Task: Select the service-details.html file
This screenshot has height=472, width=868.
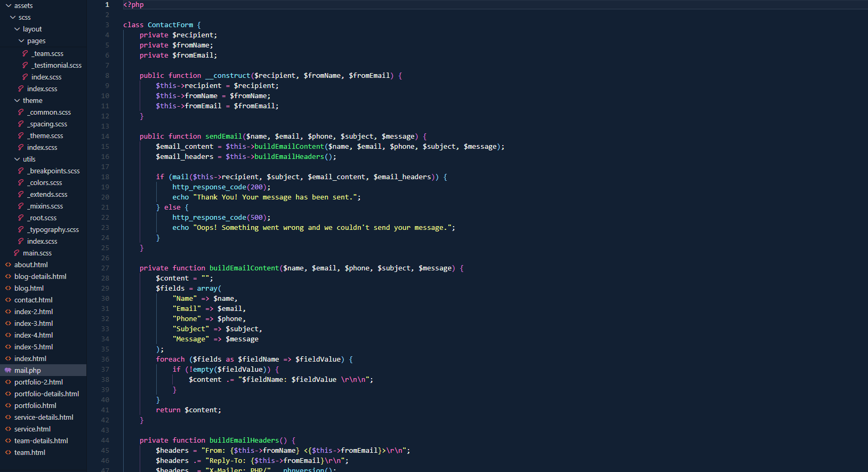Action: [44, 417]
